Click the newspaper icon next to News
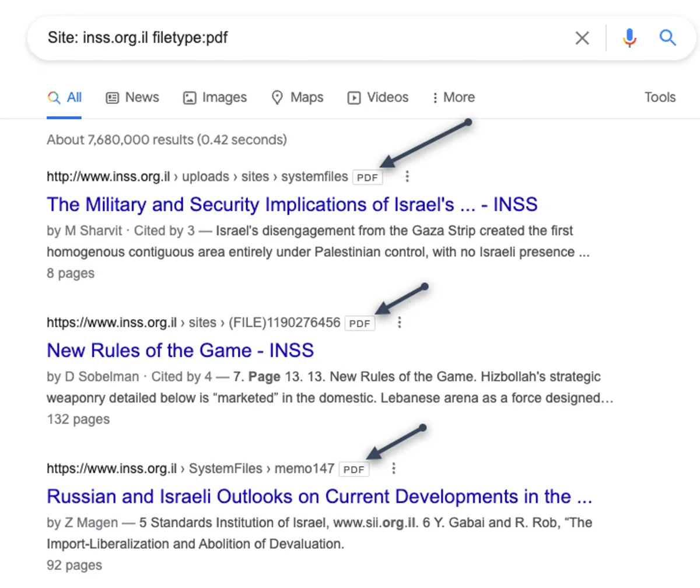Image resolution: width=700 pixels, height=588 pixels. click(x=112, y=97)
